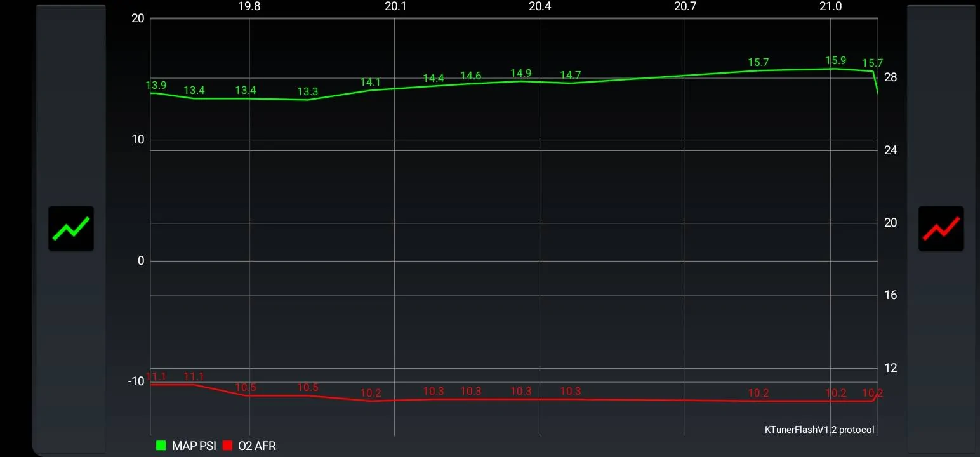Click the 20.1 time axis label
Screen dimensions: 980x457
pyautogui.click(x=394, y=6)
